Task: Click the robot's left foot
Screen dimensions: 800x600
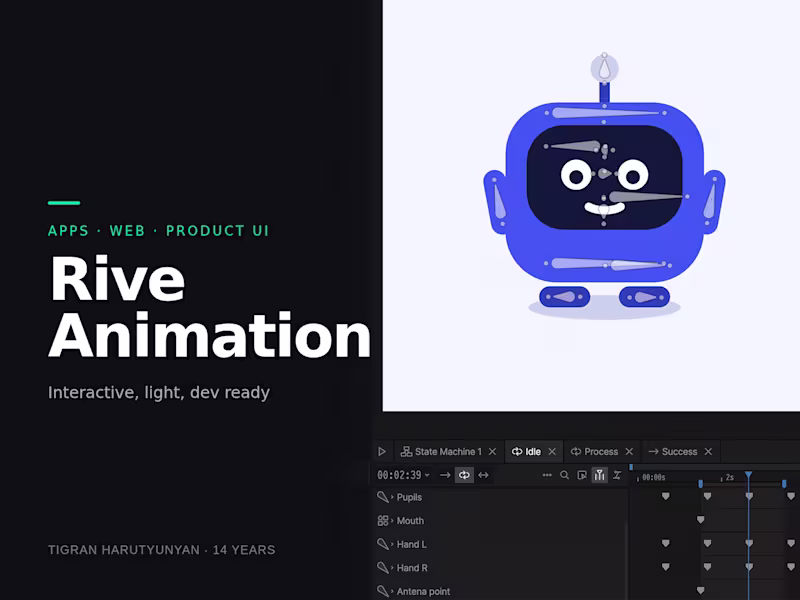Action: coord(564,297)
